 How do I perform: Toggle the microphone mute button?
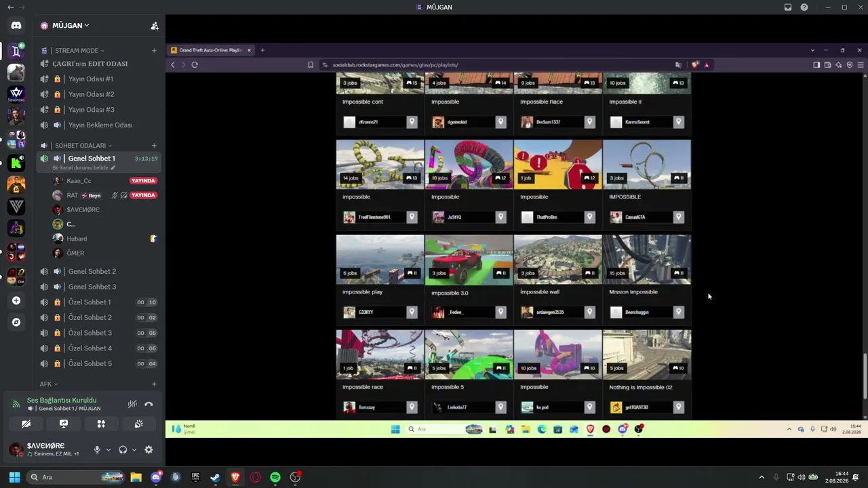point(97,449)
